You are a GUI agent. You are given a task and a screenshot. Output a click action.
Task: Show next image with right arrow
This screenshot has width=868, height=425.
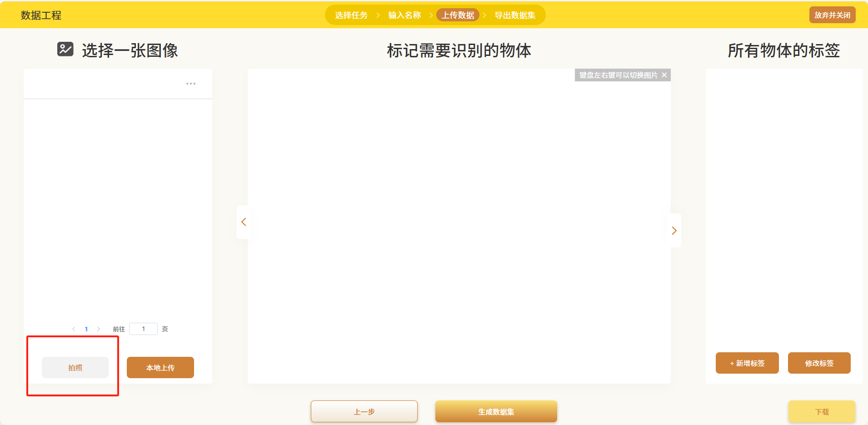[x=674, y=230]
